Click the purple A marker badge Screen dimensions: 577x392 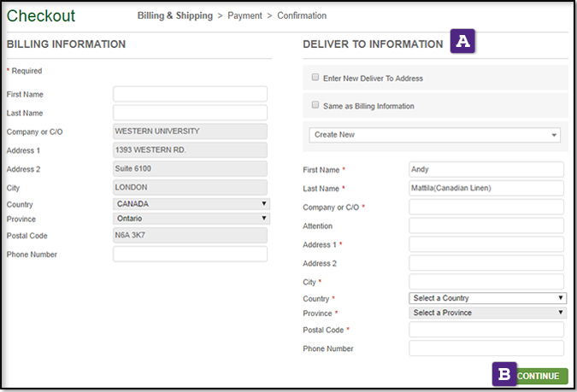(x=463, y=41)
